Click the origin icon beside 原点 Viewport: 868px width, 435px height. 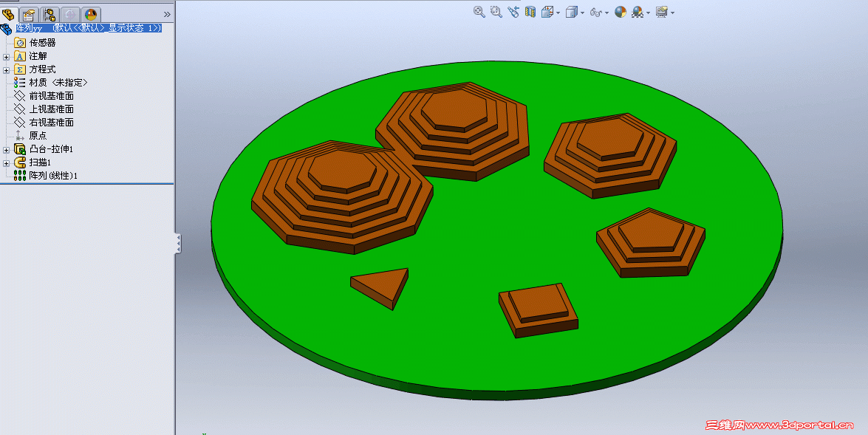point(20,136)
